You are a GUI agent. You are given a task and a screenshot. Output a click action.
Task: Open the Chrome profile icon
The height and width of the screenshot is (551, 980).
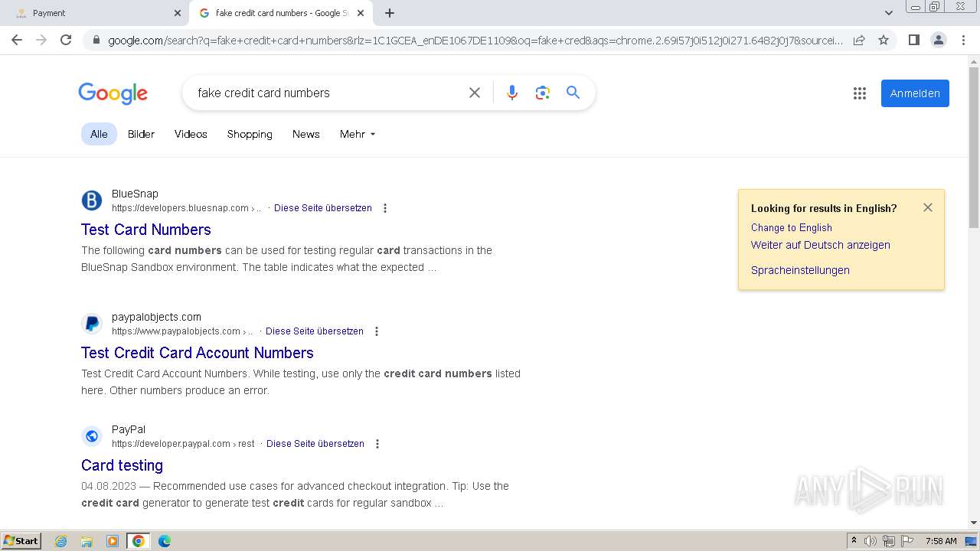click(938, 40)
